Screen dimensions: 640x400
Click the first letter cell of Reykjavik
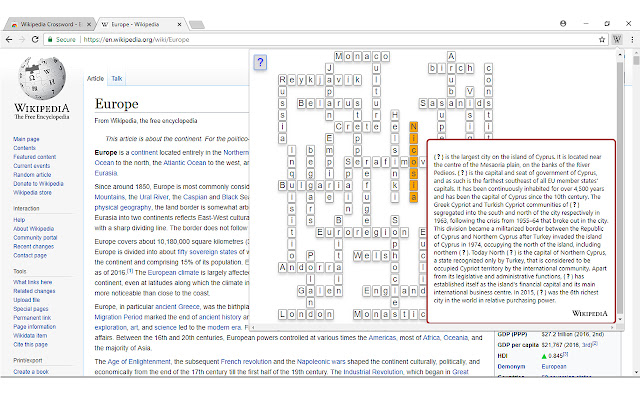(x=282, y=80)
